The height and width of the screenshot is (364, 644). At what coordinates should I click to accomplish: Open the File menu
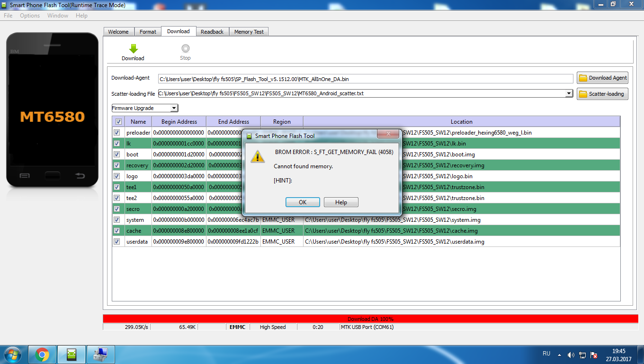8,16
